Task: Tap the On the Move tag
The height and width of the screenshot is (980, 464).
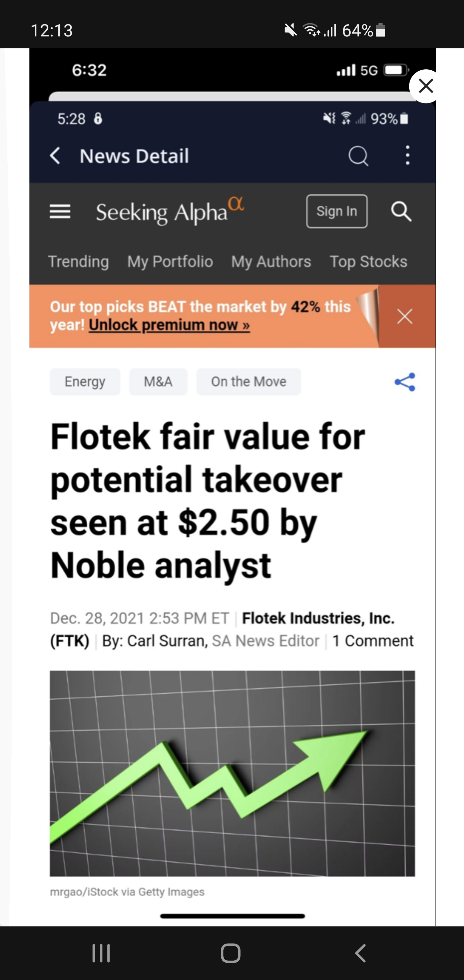Action: point(249,382)
